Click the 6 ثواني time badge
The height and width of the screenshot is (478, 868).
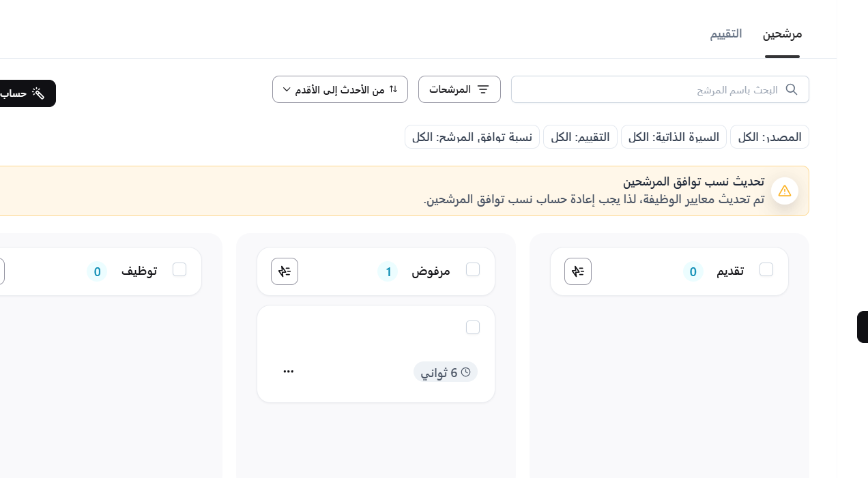(x=446, y=372)
